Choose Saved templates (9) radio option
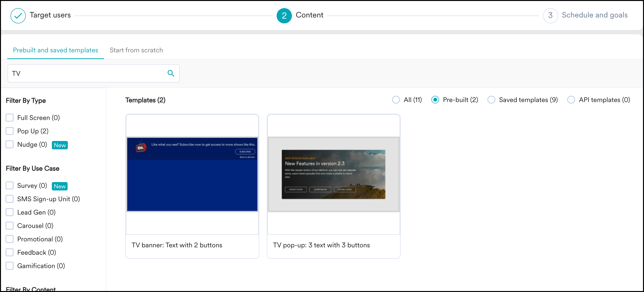The height and width of the screenshot is (292, 644). tap(491, 100)
